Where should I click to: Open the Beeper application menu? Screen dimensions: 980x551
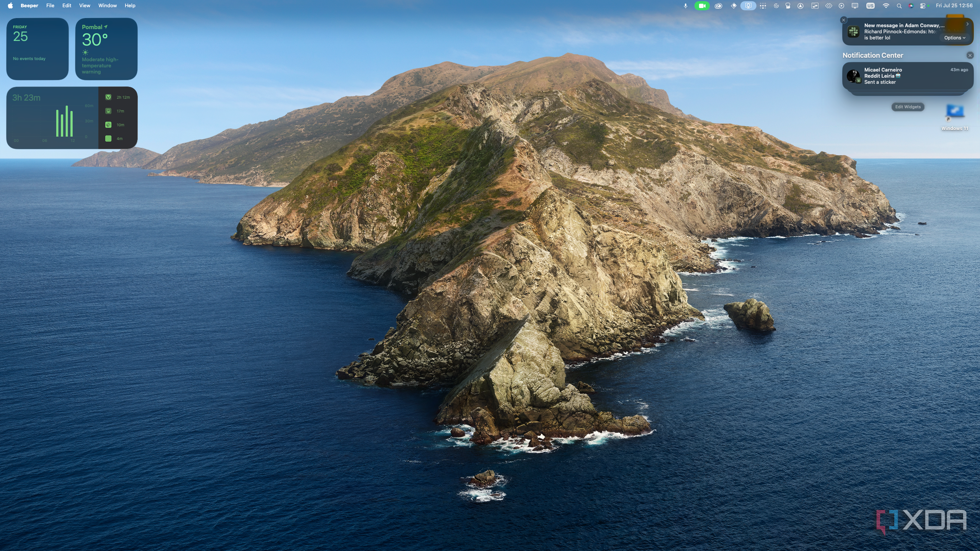(x=29, y=6)
